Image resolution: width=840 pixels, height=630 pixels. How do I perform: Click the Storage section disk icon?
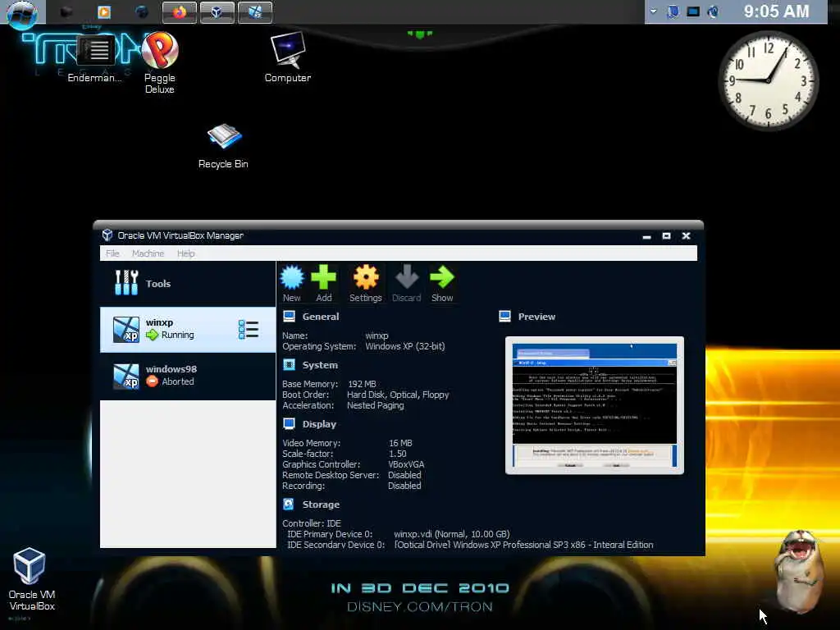point(289,504)
